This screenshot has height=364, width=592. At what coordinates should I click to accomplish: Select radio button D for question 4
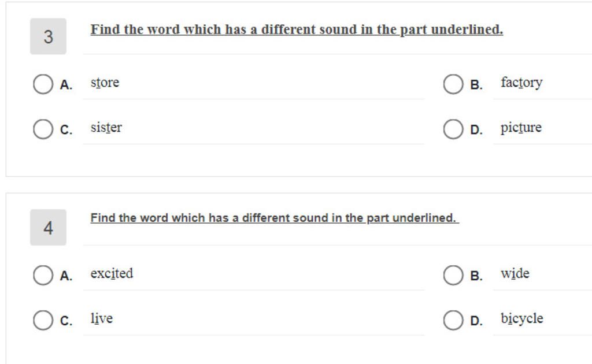(x=453, y=320)
